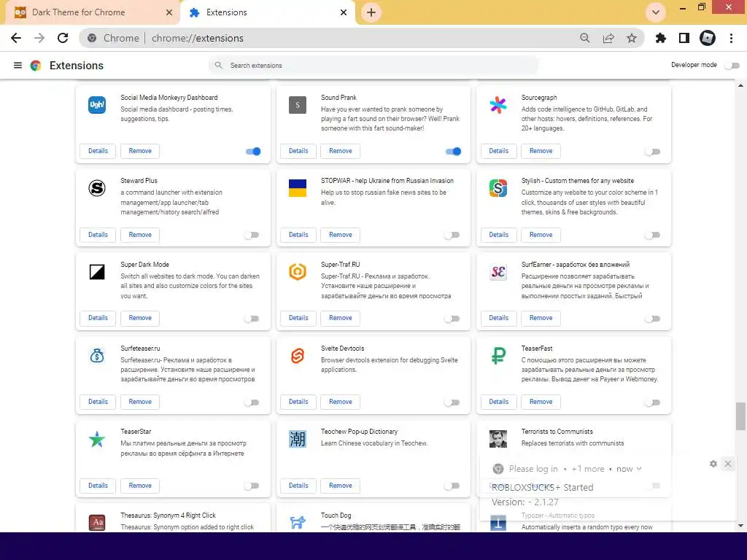Click the TeaserStar star icon

[97, 439]
